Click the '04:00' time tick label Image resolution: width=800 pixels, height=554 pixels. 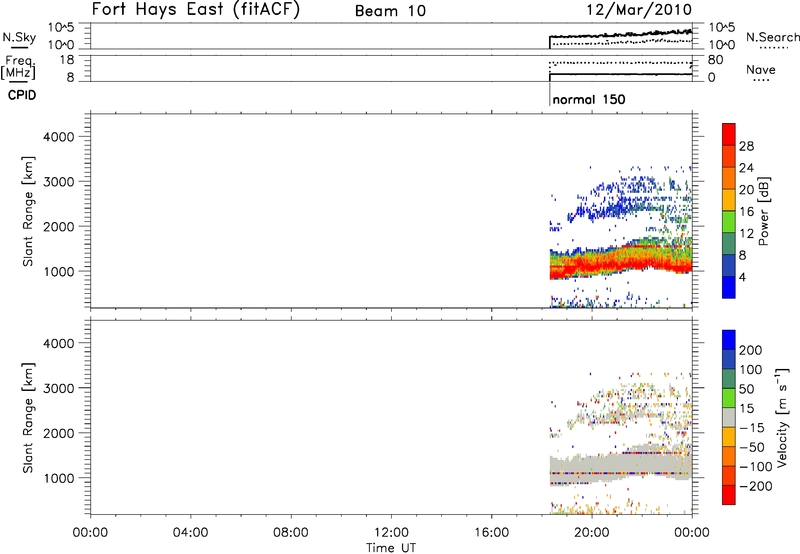pos(190,533)
